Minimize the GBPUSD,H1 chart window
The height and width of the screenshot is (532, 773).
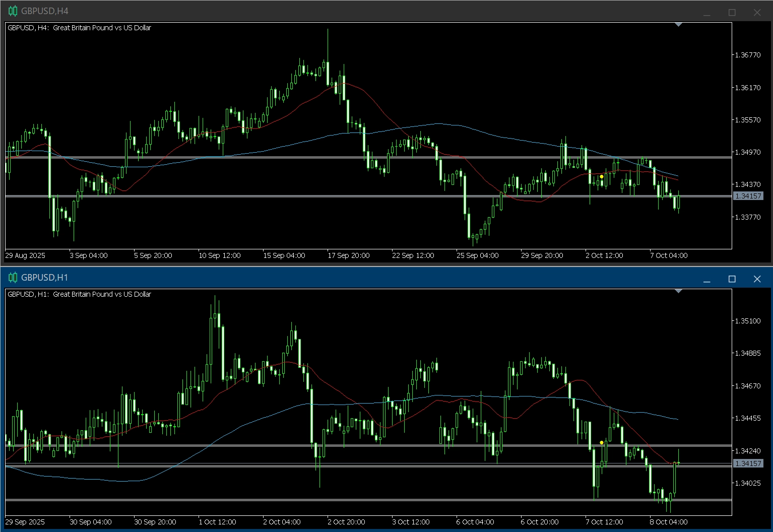[706, 279]
